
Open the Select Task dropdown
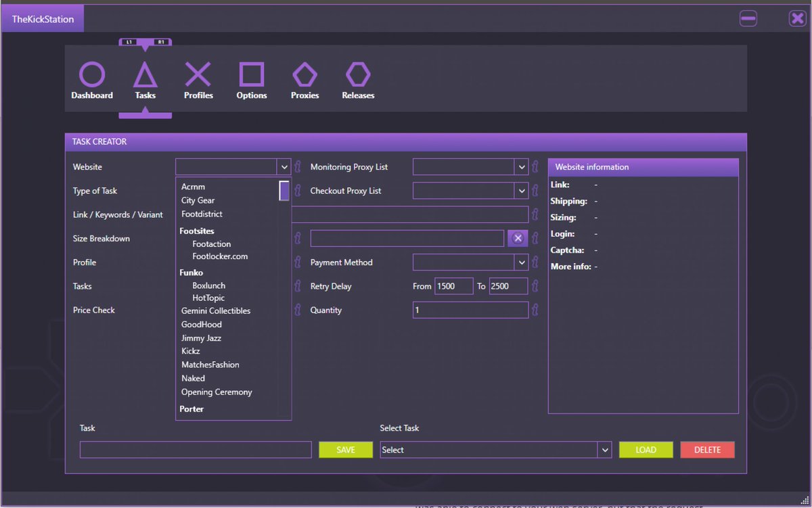point(604,450)
